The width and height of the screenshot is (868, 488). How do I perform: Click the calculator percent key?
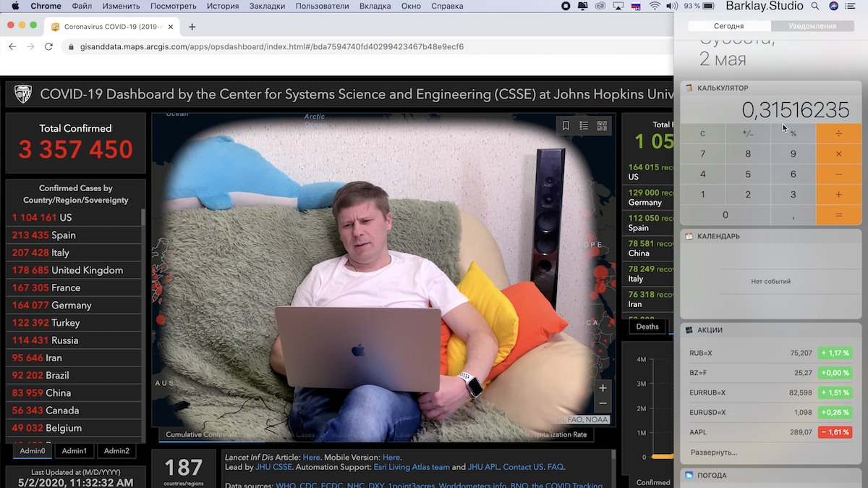tap(793, 133)
